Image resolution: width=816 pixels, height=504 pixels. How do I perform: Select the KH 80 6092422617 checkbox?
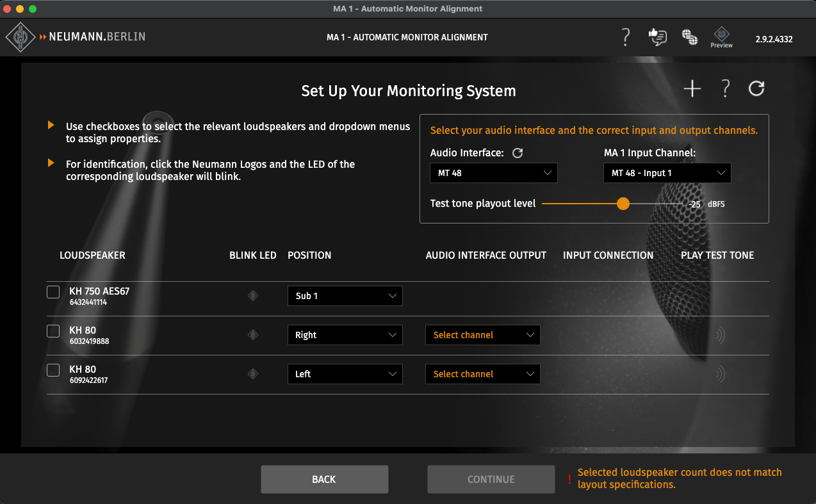click(53, 370)
